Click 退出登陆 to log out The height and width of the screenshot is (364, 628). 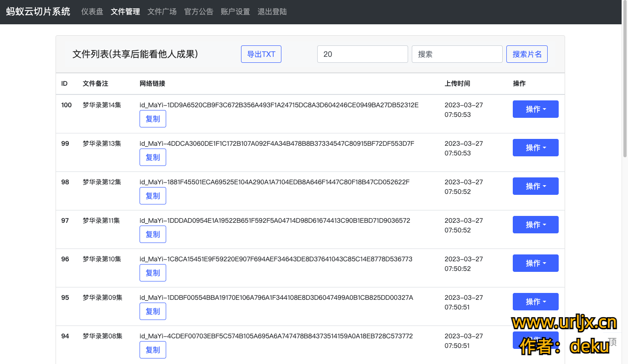272,12
